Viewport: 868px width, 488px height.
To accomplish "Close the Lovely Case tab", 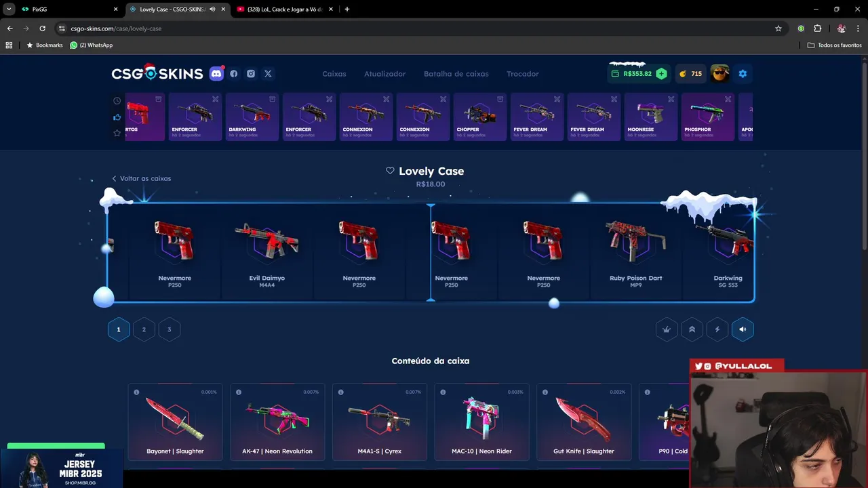I will [x=223, y=9].
